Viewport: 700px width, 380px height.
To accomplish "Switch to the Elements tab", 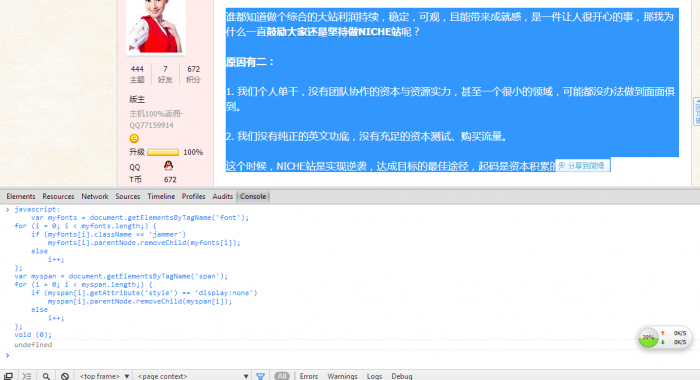I will point(21,196).
